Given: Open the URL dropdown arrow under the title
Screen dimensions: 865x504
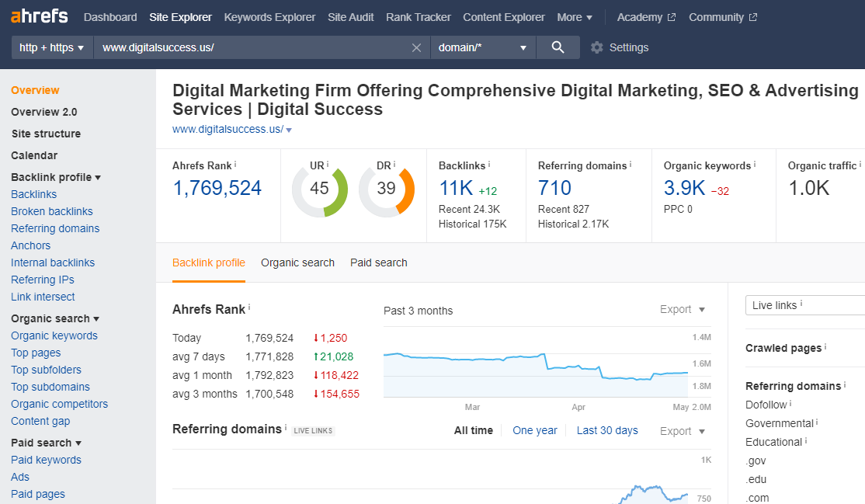Looking at the screenshot, I should (289, 130).
